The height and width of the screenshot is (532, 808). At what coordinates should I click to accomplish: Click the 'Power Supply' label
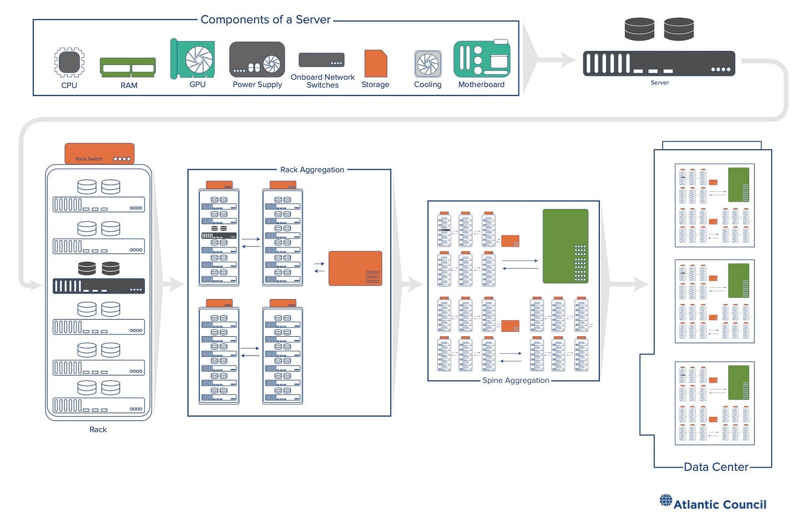pos(257,85)
